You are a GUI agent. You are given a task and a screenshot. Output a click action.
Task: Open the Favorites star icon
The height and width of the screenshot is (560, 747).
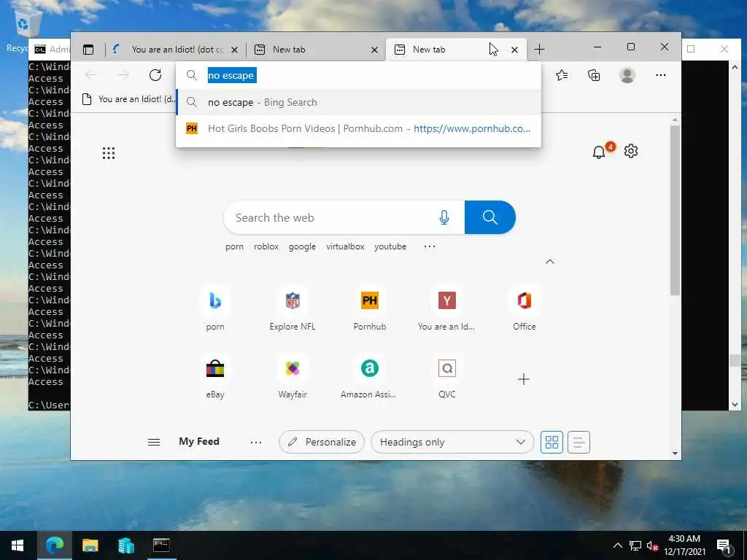tap(562, 75)
